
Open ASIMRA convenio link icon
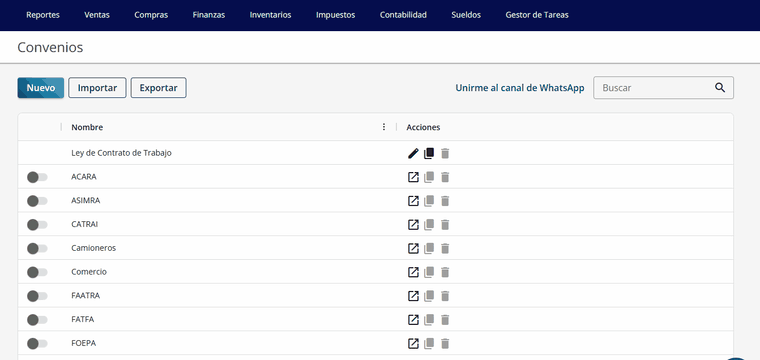coord(413,201)
